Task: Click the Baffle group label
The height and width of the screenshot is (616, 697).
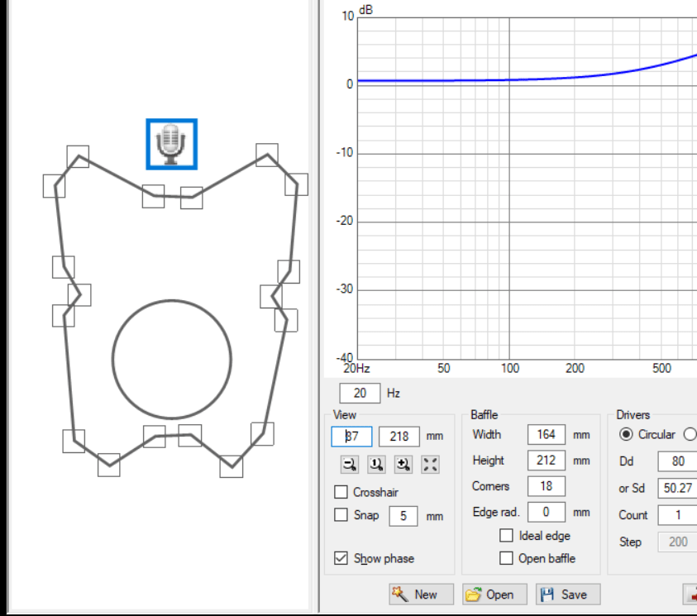Action: pyautogui.click(x=484, y=415)
